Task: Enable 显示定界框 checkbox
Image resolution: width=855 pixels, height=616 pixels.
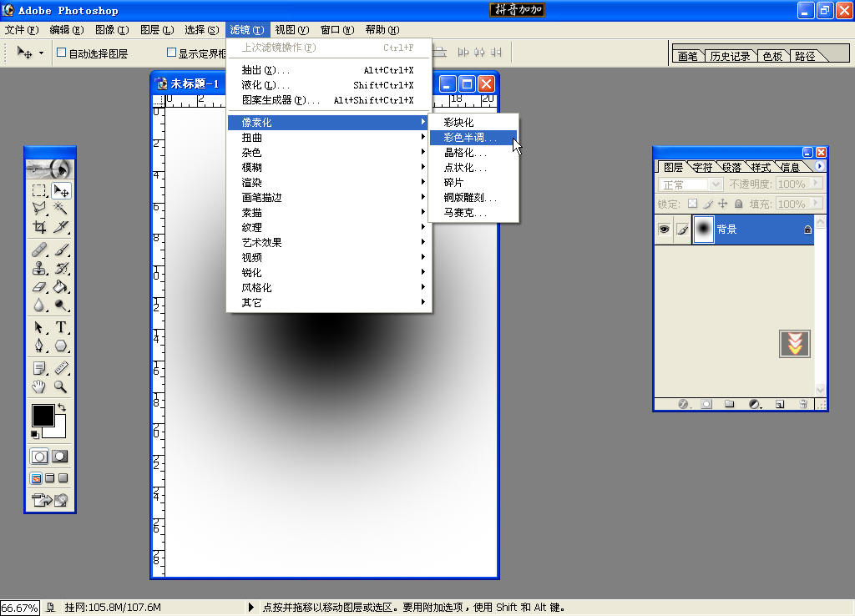Action: pos(171,53)
